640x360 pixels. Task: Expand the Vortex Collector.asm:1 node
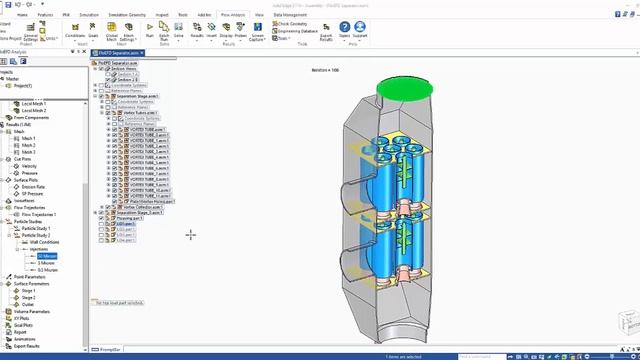(x=102, y=207)
